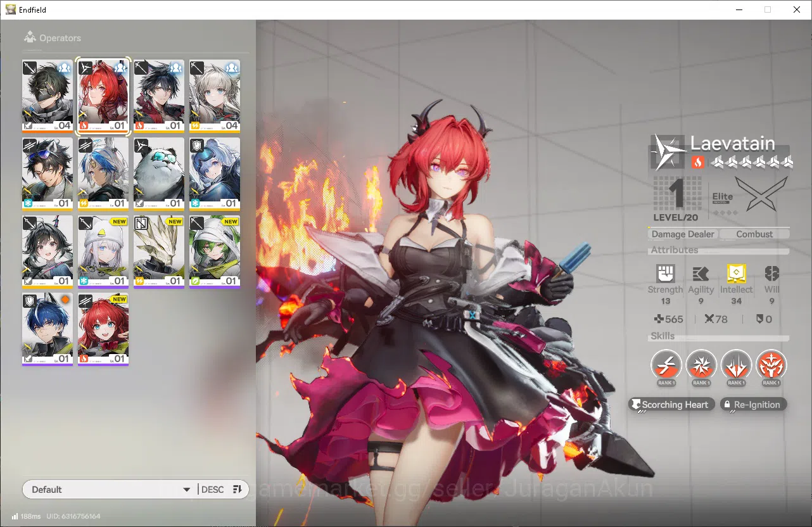Select the panda operator card
Viewport: 812px width, 527px height.
pos(159,174)
